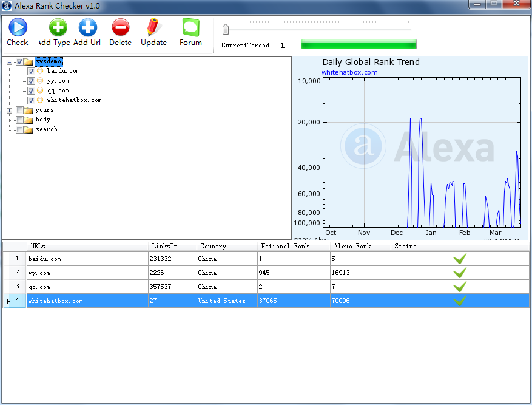Click the thread count slider handle
Screen dimensions: 532x405
pos(226,29)
